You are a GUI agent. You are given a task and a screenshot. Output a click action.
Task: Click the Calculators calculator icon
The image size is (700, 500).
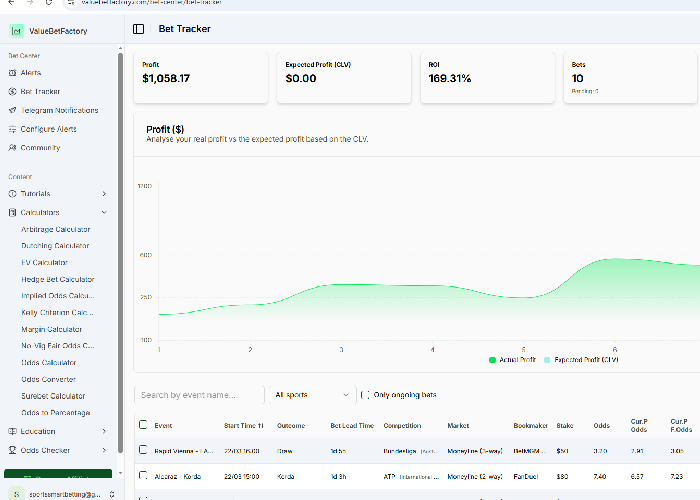(12, 212)
